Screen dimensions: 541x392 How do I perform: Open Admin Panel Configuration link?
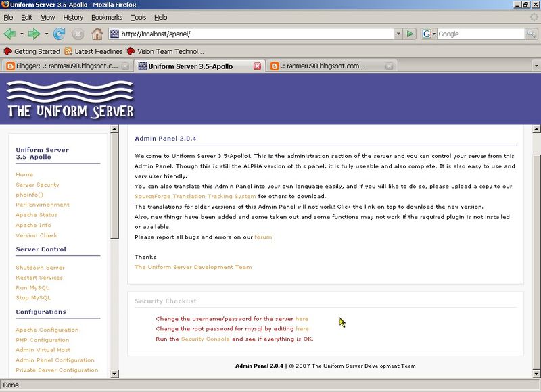point(55,360)
